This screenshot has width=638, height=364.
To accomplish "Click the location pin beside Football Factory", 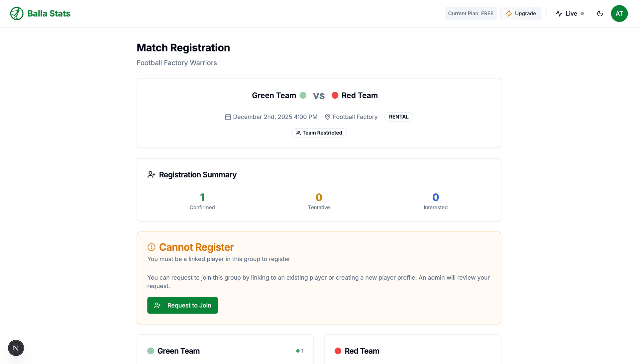I will point(328,117).
